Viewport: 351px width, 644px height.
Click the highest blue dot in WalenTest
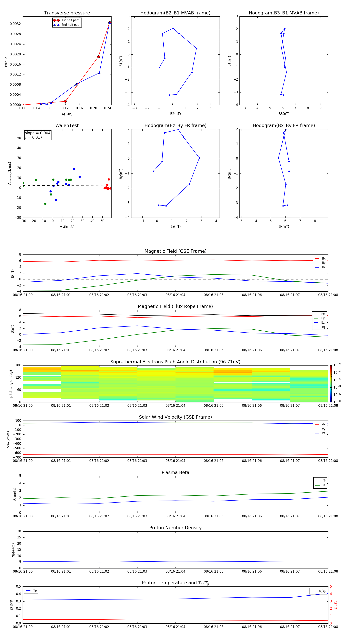(74, 169)
